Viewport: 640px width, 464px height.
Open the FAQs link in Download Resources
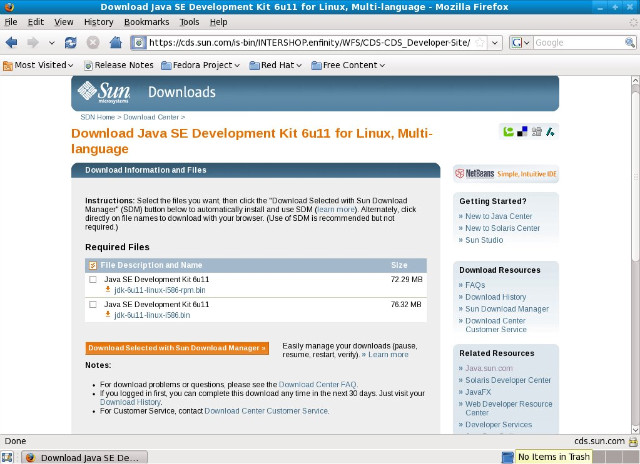click(x=475, y=285)
